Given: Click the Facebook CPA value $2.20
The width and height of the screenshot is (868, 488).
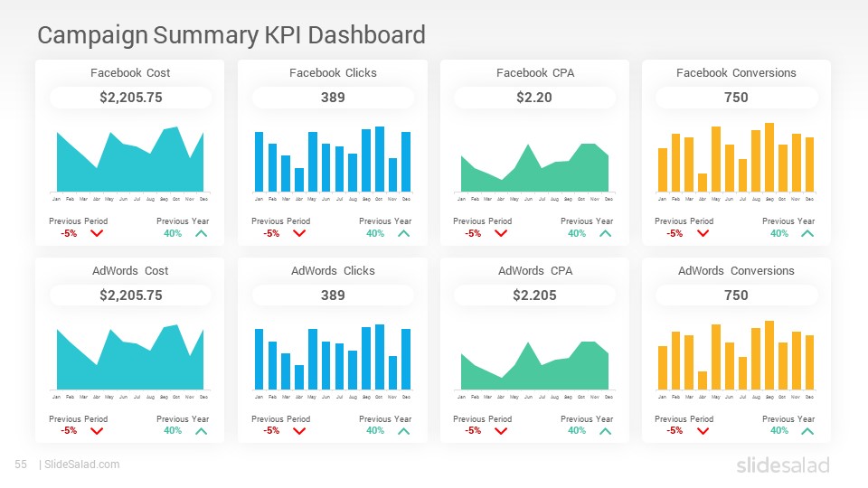Looking at the screenshot, I should tap(534, 98).
